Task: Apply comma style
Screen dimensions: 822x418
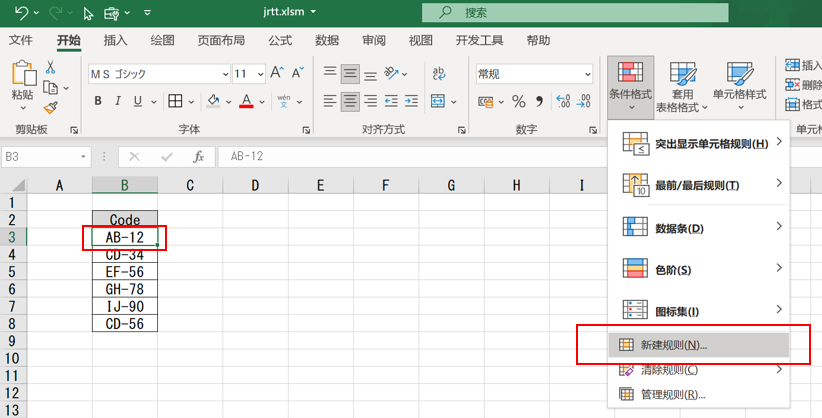Action: tap(539, 101)
